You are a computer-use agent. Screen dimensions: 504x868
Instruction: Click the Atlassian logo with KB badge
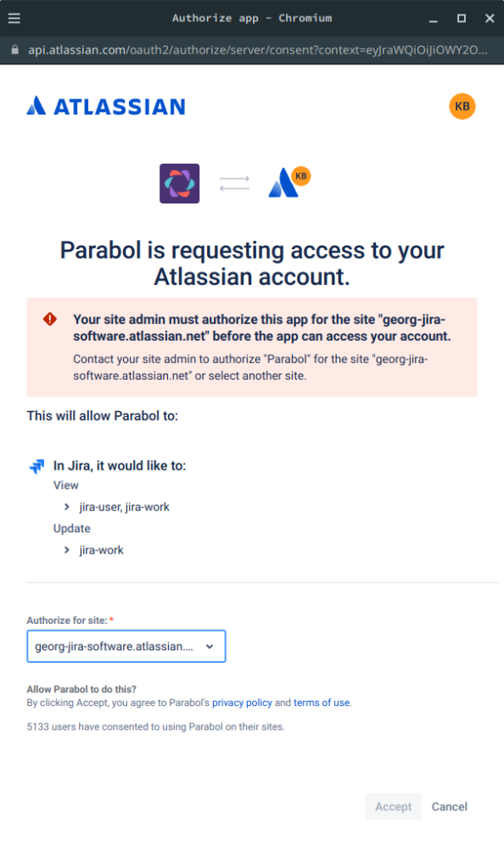289,182
